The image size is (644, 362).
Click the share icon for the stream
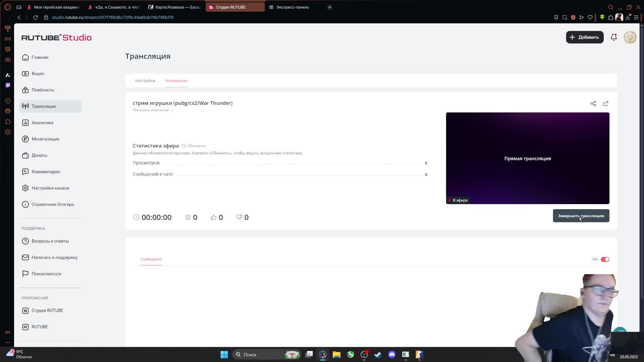tap(593, 104)
